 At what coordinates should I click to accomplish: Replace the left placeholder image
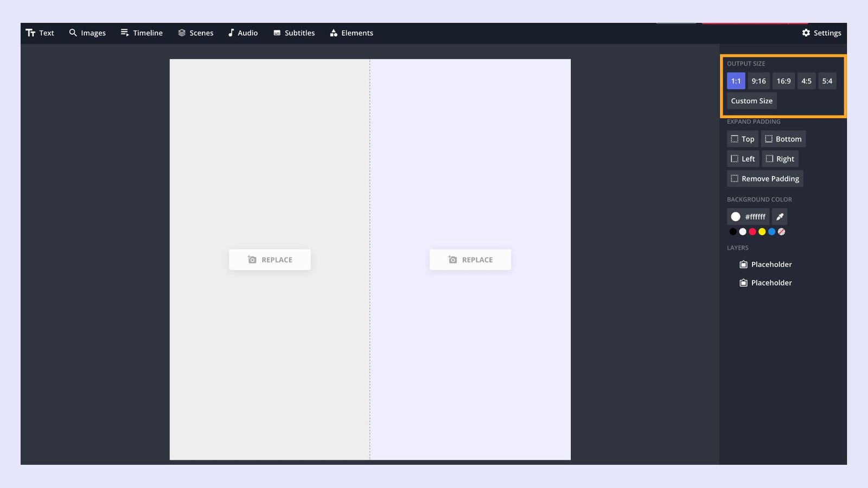click(x=270, y=259)
